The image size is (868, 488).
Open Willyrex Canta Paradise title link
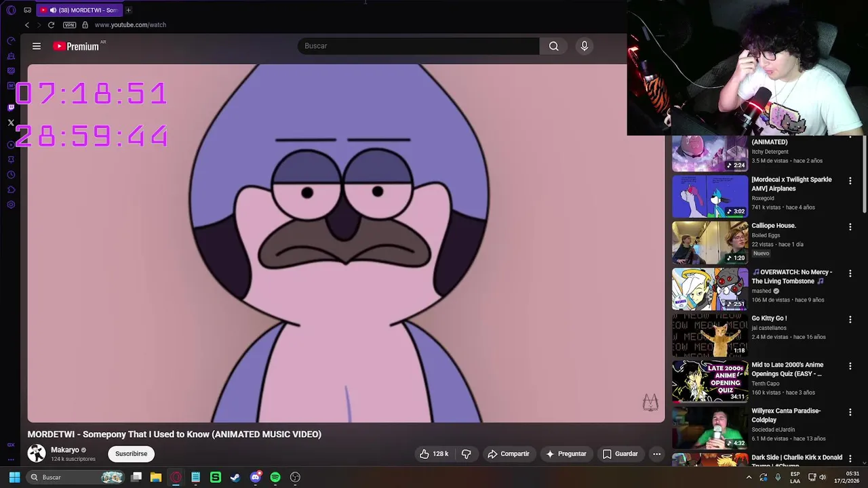(786, 415)
